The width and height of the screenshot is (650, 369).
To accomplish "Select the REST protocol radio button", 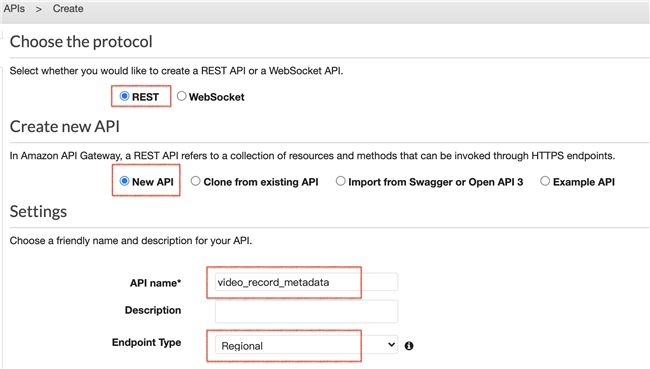I will pos(124,96).
